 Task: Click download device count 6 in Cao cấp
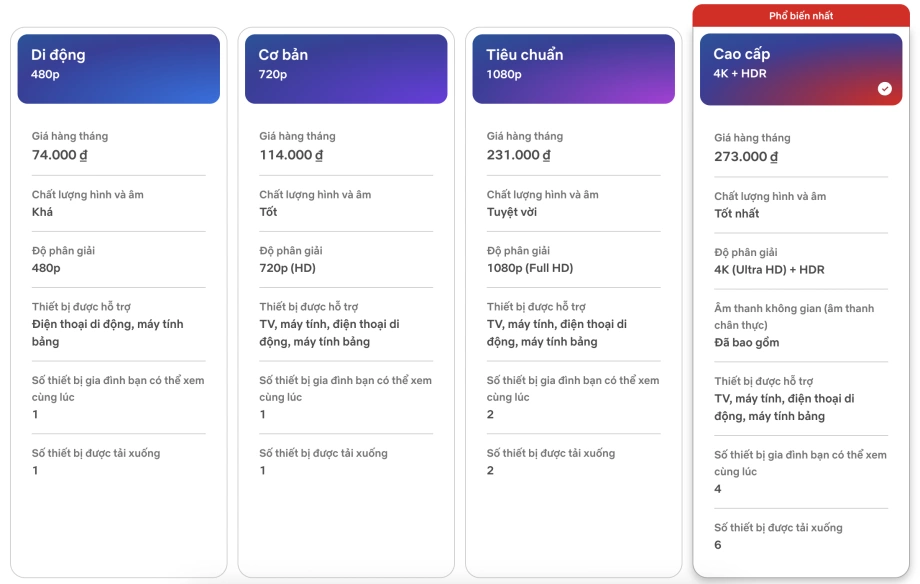pos(718,545)
